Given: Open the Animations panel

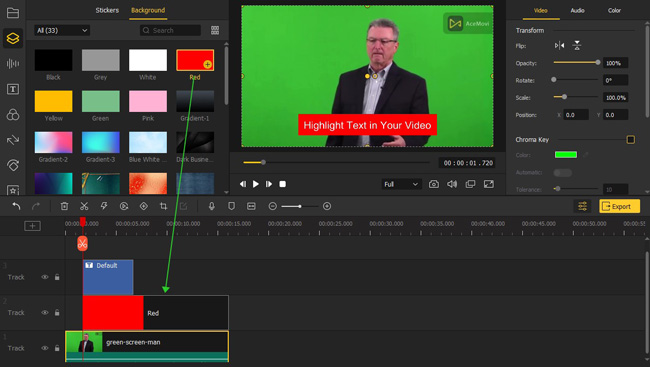Looking at the screenshot, I should tap(13, 165).
